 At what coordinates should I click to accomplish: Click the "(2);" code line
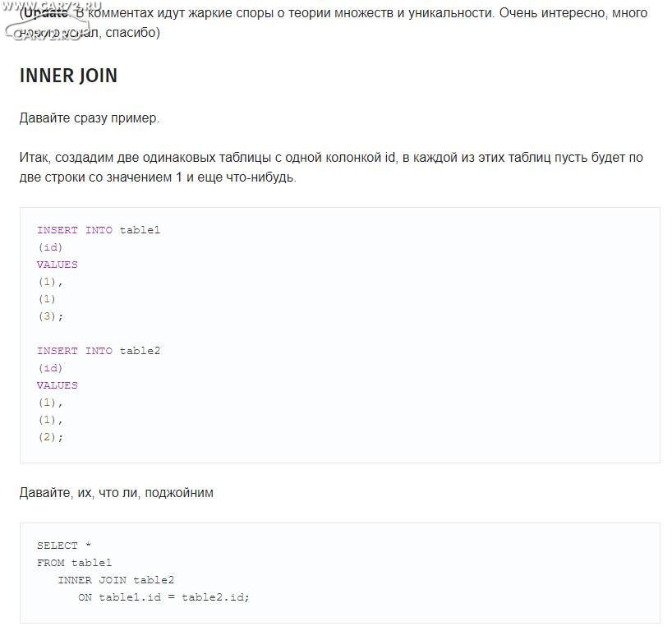coord(49,437)
